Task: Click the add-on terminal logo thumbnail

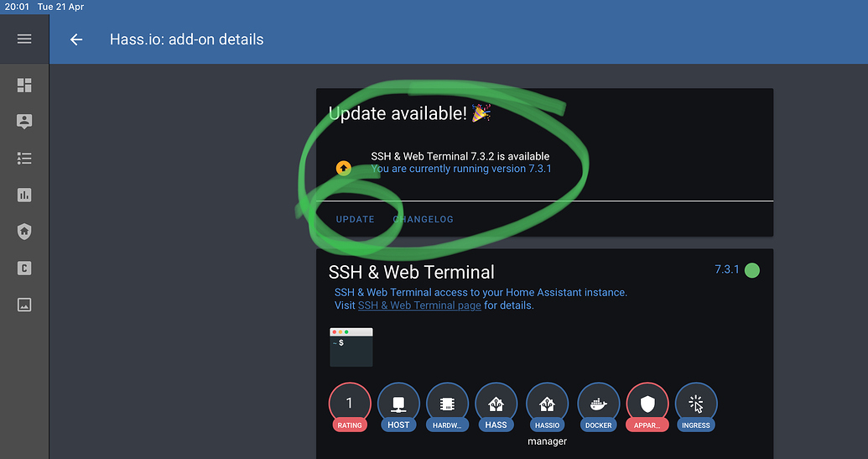Action: [351, 347]
